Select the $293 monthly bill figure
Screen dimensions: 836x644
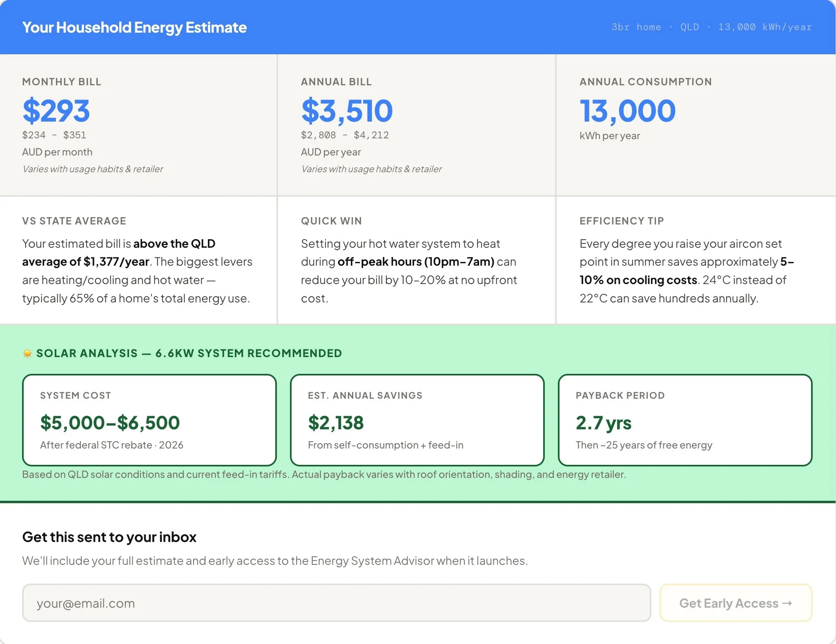[x=56, y=111]
